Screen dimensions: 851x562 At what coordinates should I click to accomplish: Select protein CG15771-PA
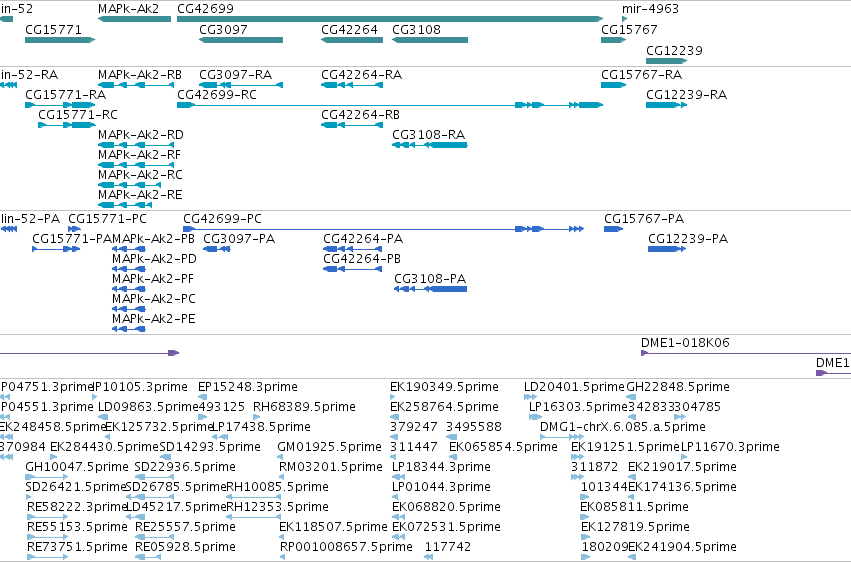pos(56,249)
